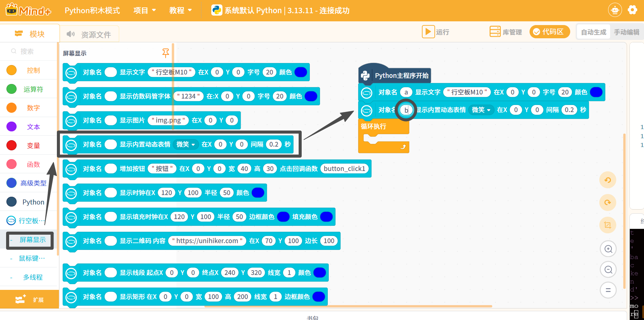
Task: Open the Project dropdown menu
Action: [x=145, y=10]
